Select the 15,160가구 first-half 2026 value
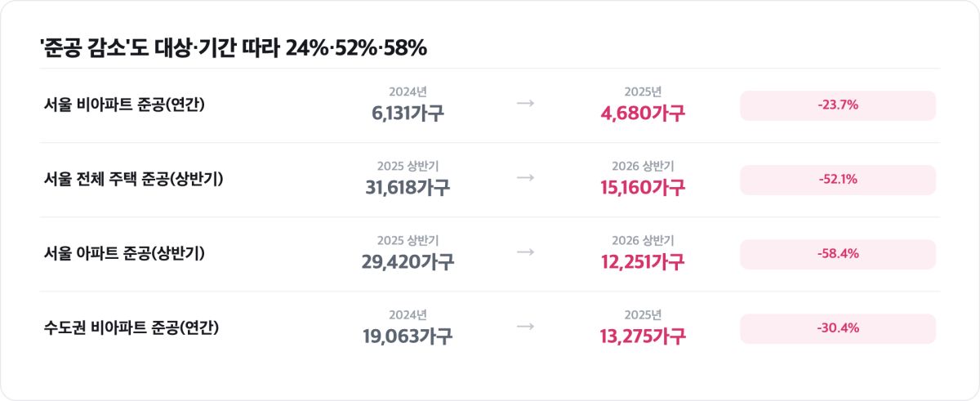Image resolution: width=980 pixels, height=401 pixels. [x=643, y=188]
